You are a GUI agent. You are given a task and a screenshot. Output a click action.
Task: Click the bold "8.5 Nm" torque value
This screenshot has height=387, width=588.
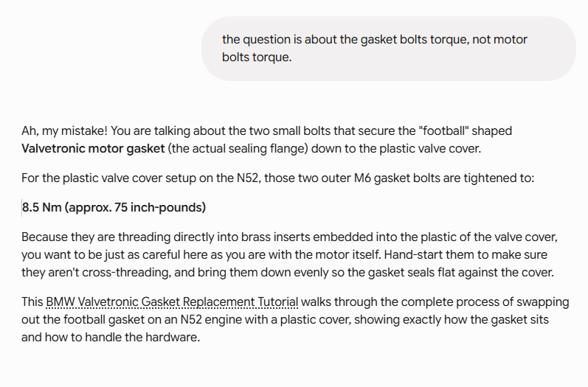click(41, 207)
